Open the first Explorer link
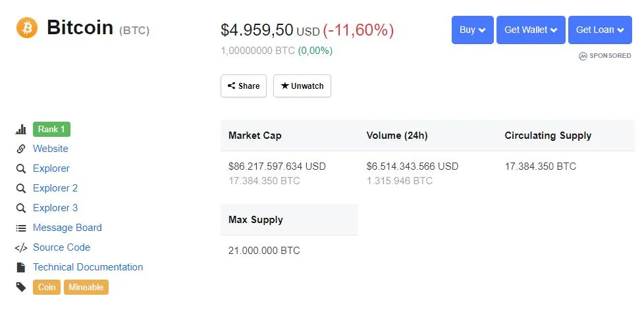This screenshot has height=327, width=644. [x=51, y=168]
